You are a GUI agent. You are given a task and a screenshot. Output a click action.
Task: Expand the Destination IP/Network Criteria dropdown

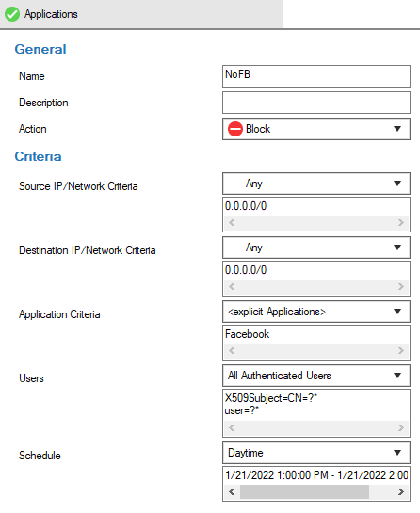click(397, 248)
